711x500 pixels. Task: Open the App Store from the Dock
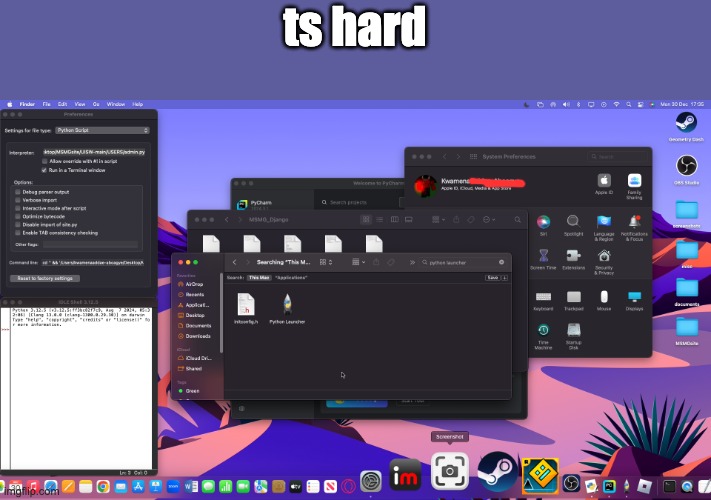138,487
